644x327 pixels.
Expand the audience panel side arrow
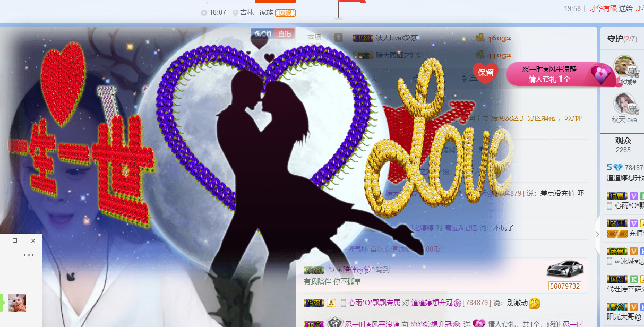(597, 234)
